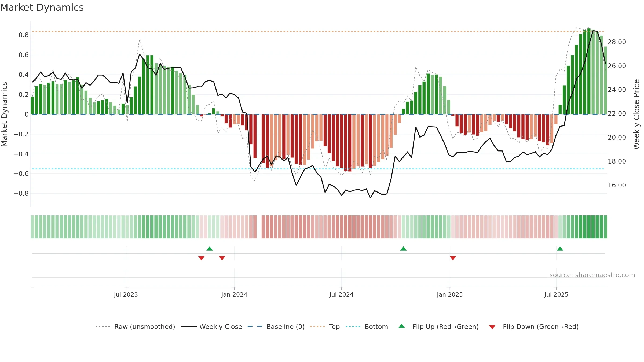Click the −0.6 left axis value

[21, 173]
